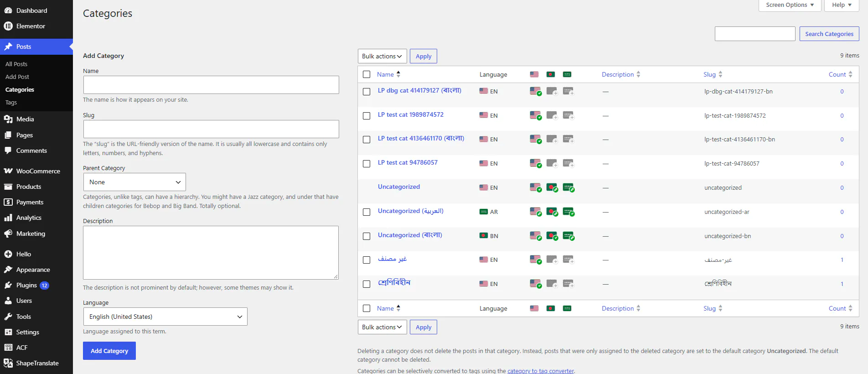Add Arabic translation for LP test cat 94786057
Image resolution: width=868 pixels, height=374 pixels.
[568, 163]
